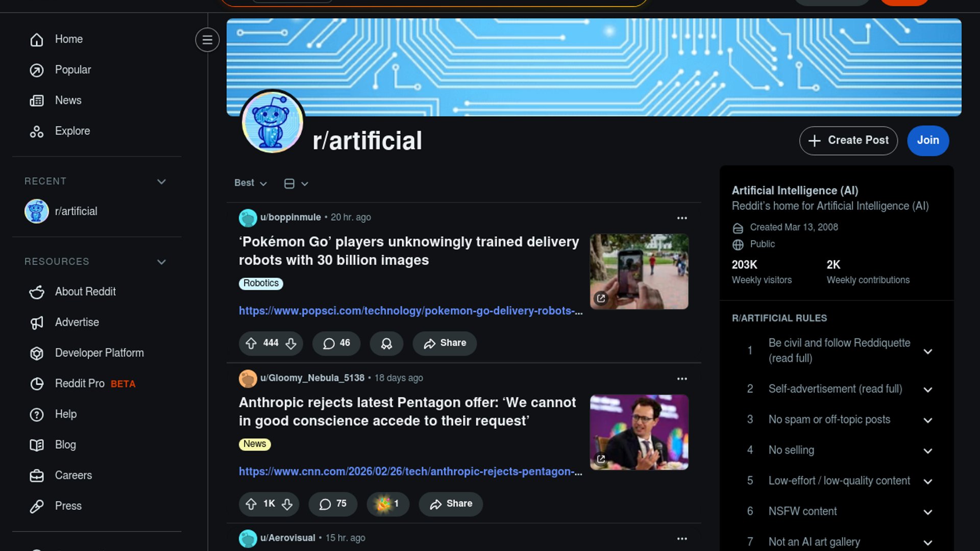Expand the Self-advertisement rule
The width and height of the screenshot is (980, 551).
pyautogui.click(x=927, y=390)
